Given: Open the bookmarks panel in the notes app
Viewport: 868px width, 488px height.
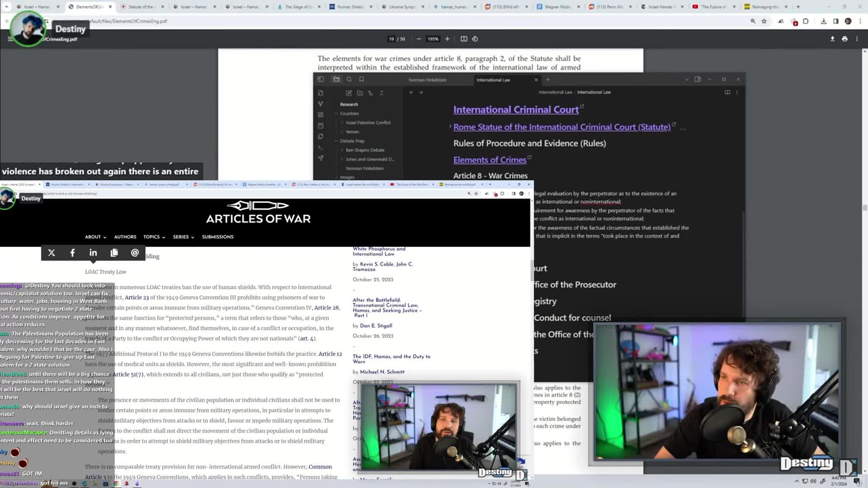Looking at the screenshot, I should pos(362,79).
